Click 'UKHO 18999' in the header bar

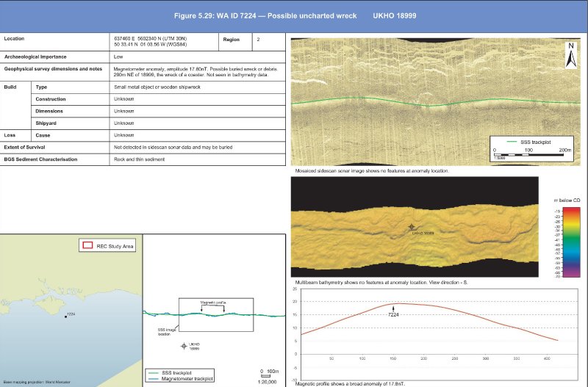394,15
